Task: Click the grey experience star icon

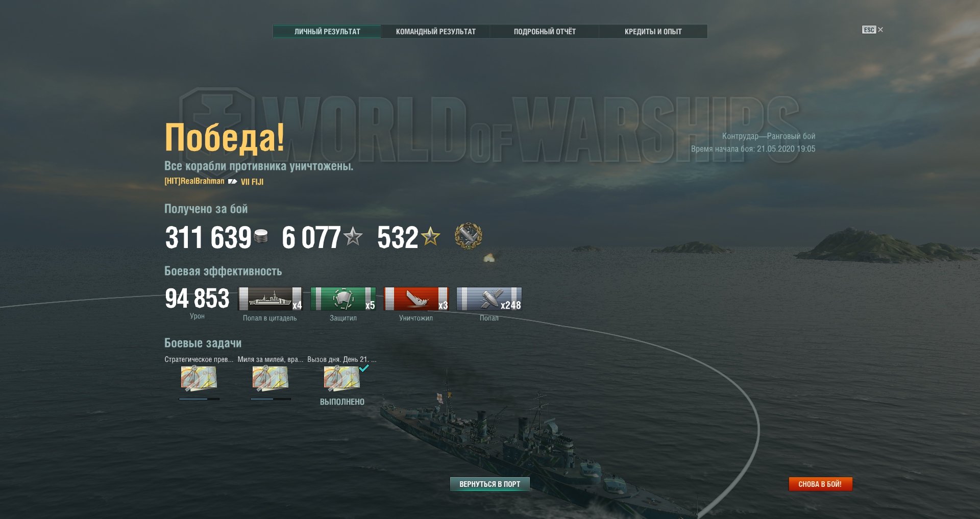Action: [353, 236]
